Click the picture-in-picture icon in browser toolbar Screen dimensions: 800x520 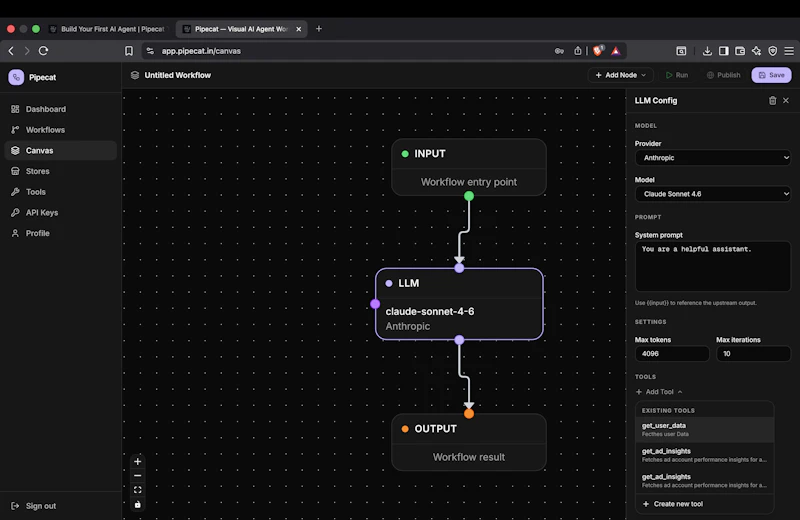681,51
